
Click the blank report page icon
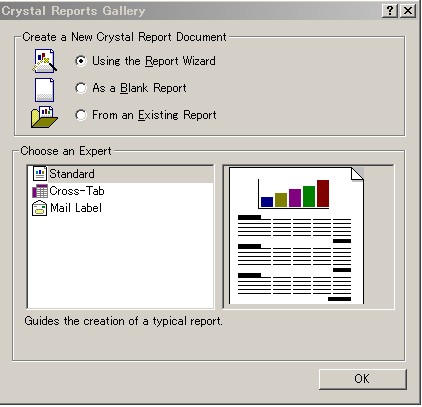pos(44,90)
